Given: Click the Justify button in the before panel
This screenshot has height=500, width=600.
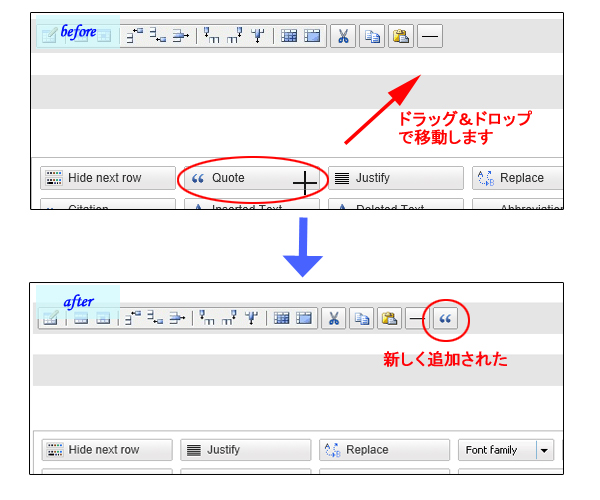Looking at the screenshot, I should (x=395, y=178).
